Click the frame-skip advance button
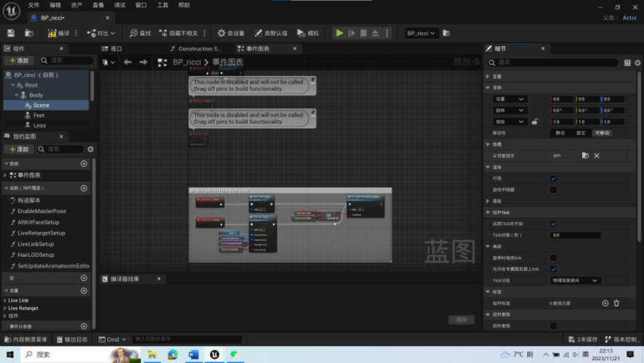Viewport: 644px width, 363px height. click(351, 34)
